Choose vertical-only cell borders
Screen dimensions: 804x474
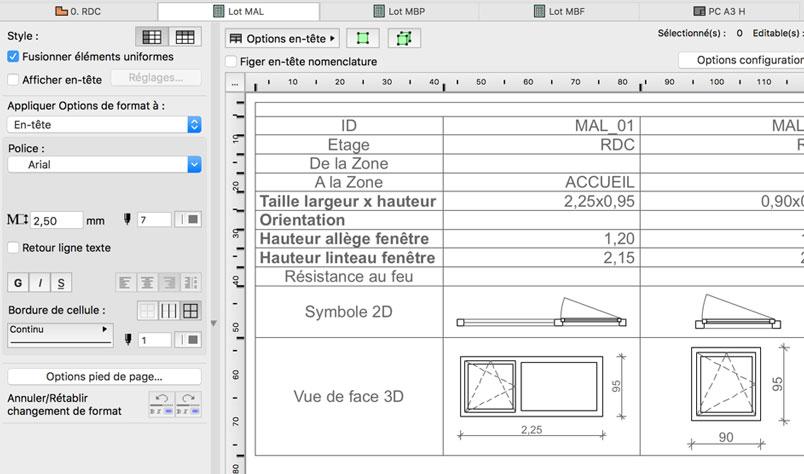169,311
